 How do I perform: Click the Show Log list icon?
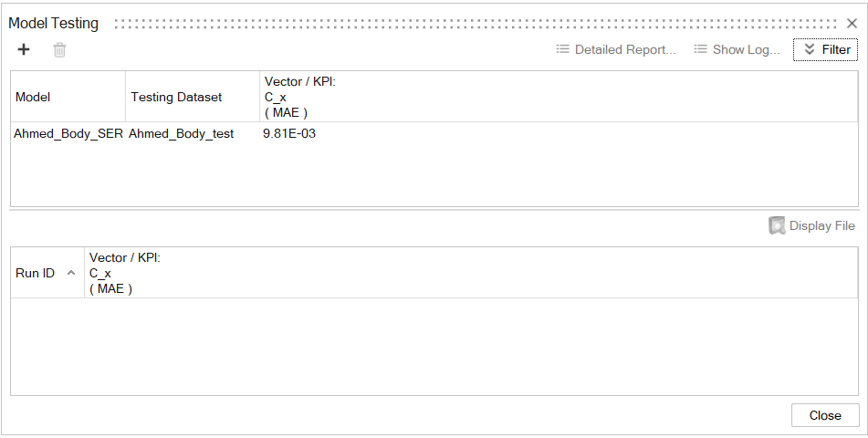tap(701, 50)
